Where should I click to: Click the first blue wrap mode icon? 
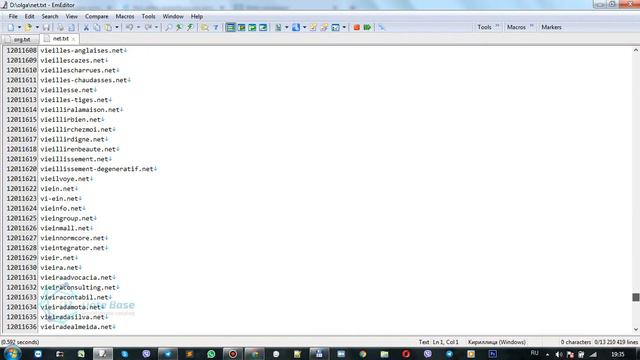[231, 27]
